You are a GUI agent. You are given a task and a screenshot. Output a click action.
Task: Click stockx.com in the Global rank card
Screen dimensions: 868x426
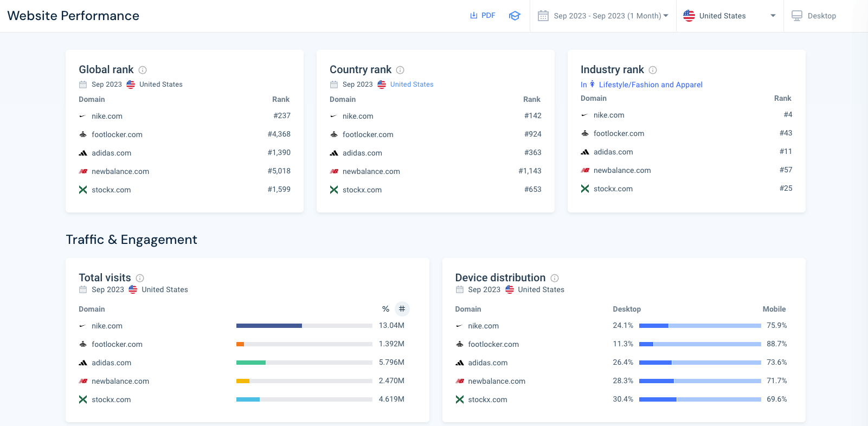tap(111, 190)
